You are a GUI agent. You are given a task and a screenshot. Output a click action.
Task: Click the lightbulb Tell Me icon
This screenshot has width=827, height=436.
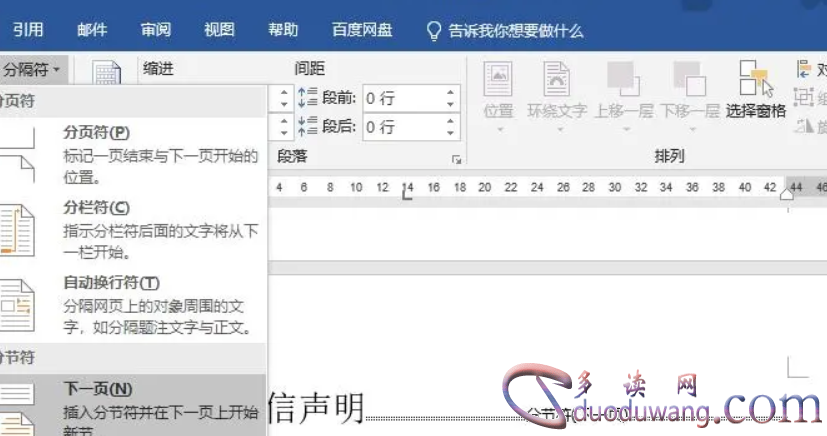(434, 30)
